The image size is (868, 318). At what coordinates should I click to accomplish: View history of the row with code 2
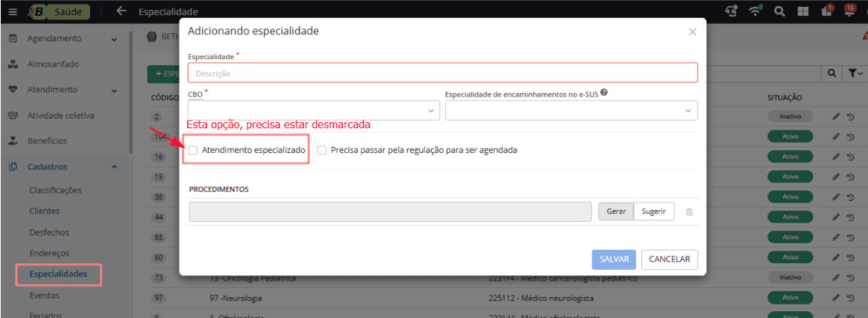(x=851, y=117)
